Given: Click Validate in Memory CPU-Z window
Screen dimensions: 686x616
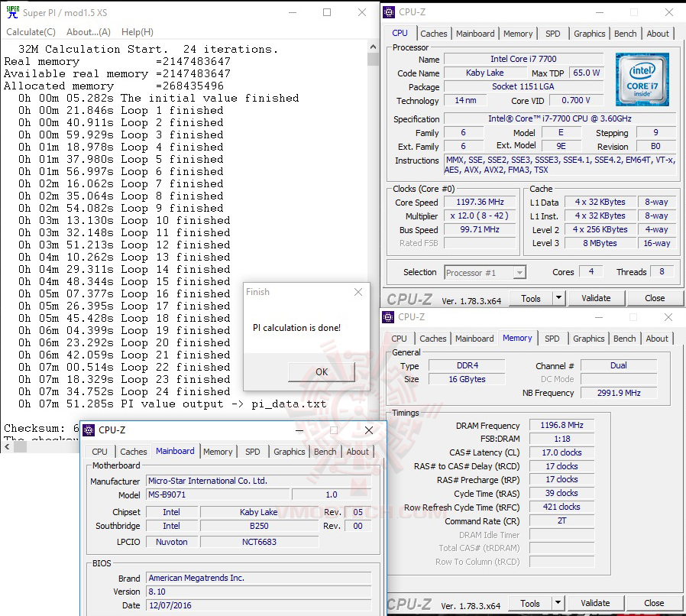Looking at the screenshot, I should [595, 603].
